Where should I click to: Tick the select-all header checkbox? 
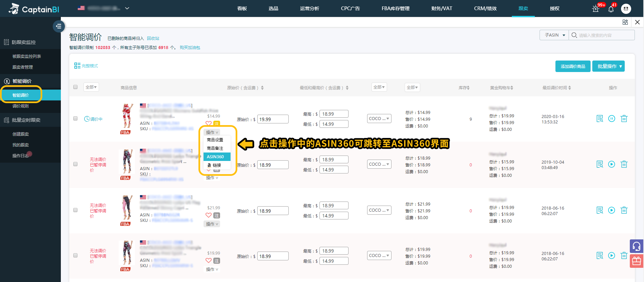click(75, 87)
